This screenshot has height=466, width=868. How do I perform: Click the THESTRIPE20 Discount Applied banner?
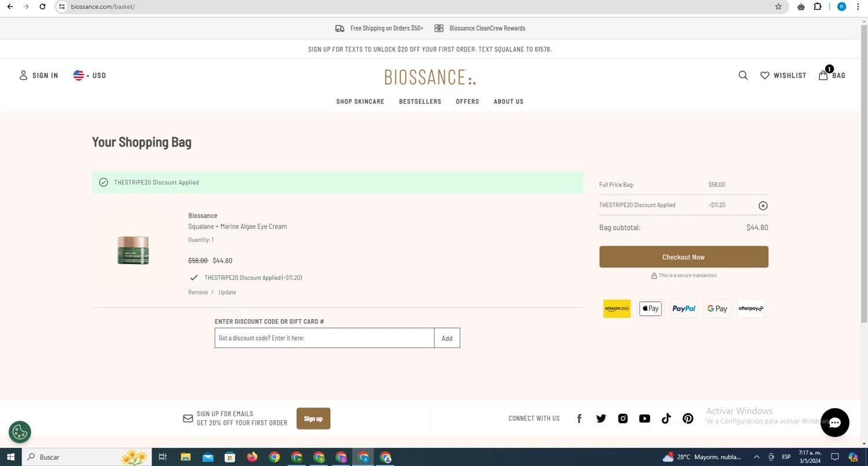tap(337, 182)
